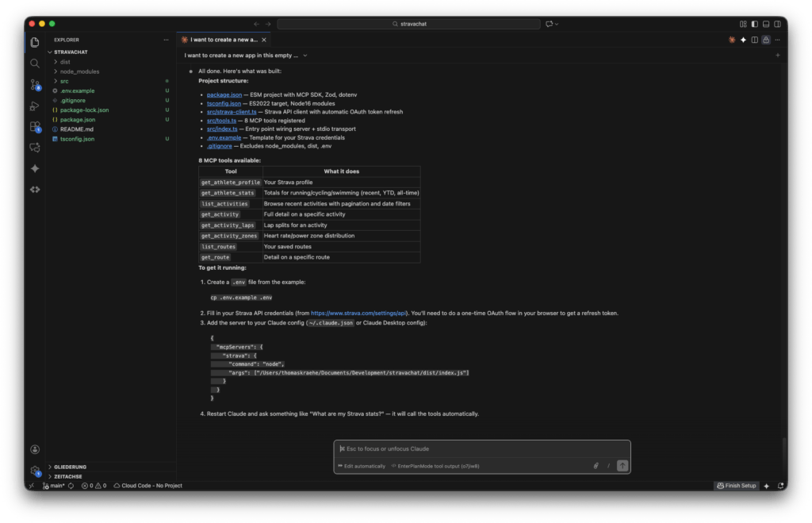Screen dimensions: 812x523
Task: Follow the src/tools.ts link
Action: coord(221,121)
